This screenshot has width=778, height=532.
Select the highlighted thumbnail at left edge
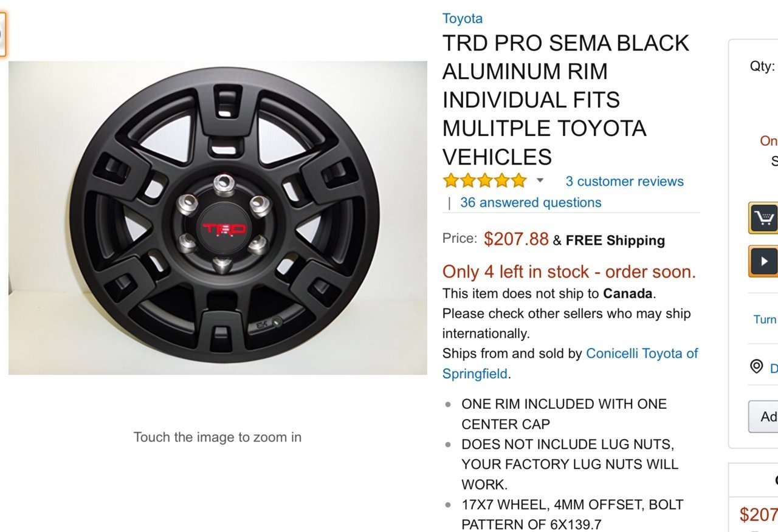click(x=2, y=34)
